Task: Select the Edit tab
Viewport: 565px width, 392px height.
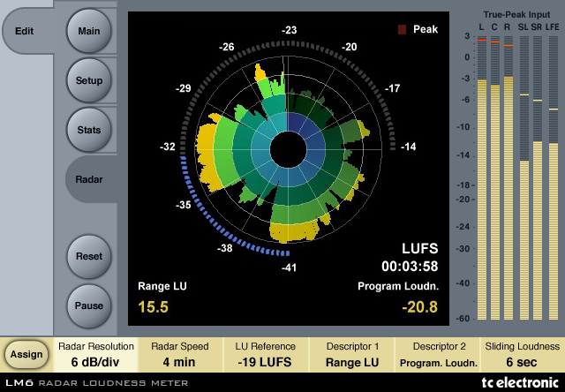Action: coord(24,31)
